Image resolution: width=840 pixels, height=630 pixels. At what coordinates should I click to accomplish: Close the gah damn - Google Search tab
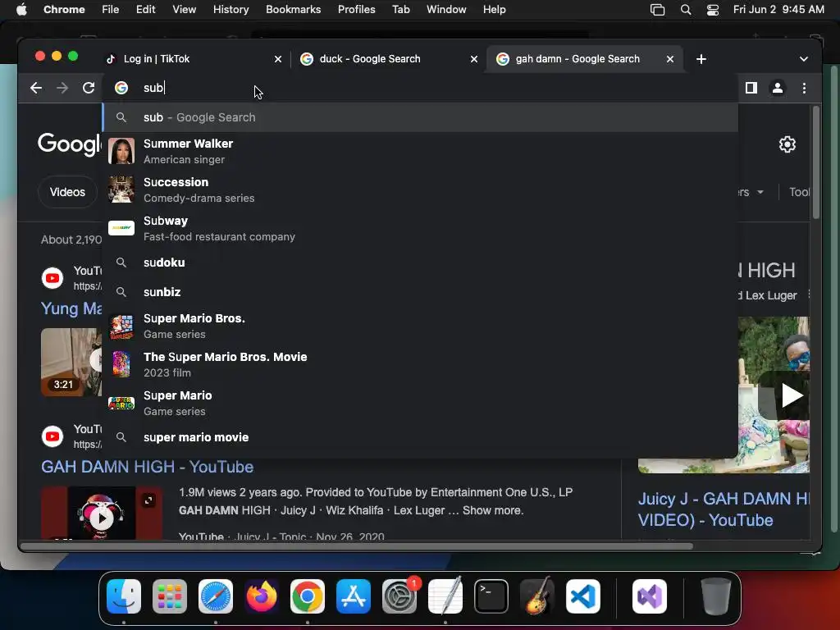click(669, 59)
